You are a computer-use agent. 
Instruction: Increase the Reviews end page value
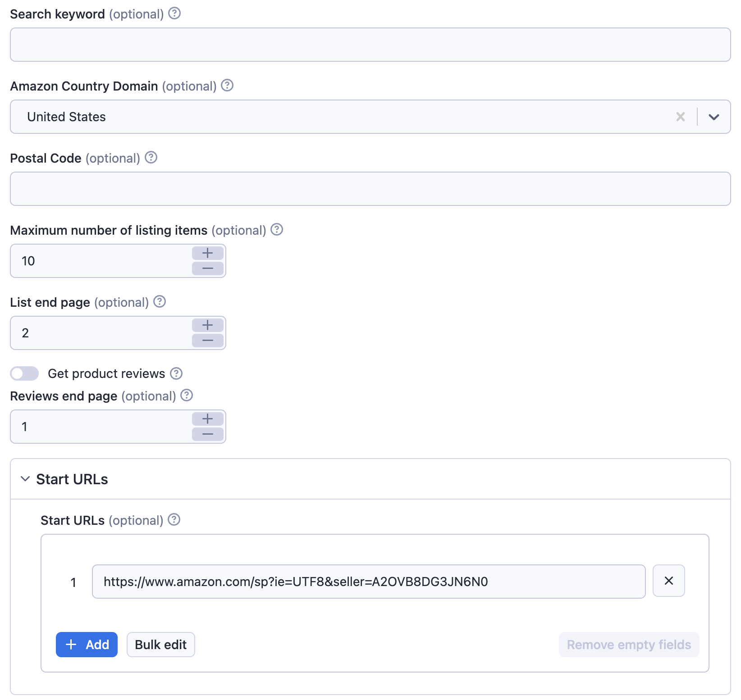tap(207, 419)
